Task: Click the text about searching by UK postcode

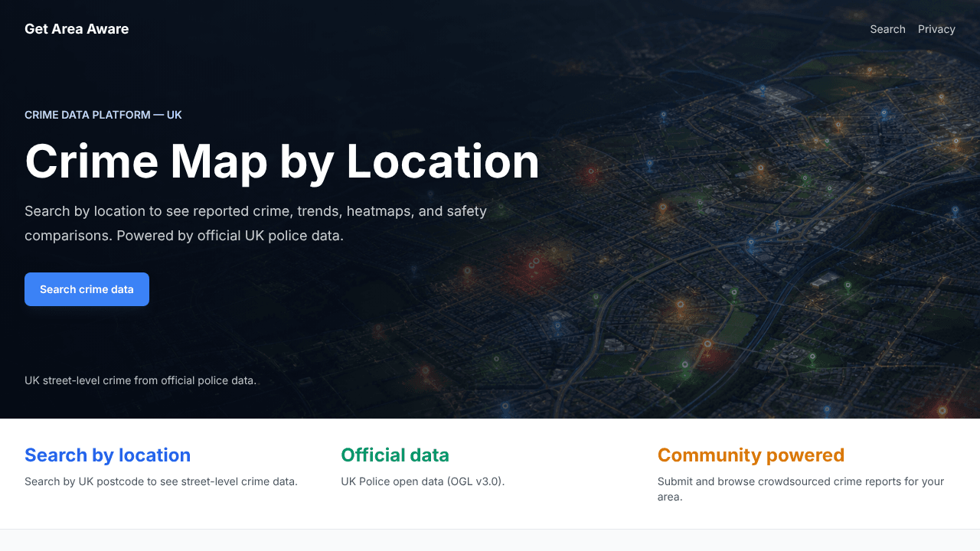Action: (161, 481)
